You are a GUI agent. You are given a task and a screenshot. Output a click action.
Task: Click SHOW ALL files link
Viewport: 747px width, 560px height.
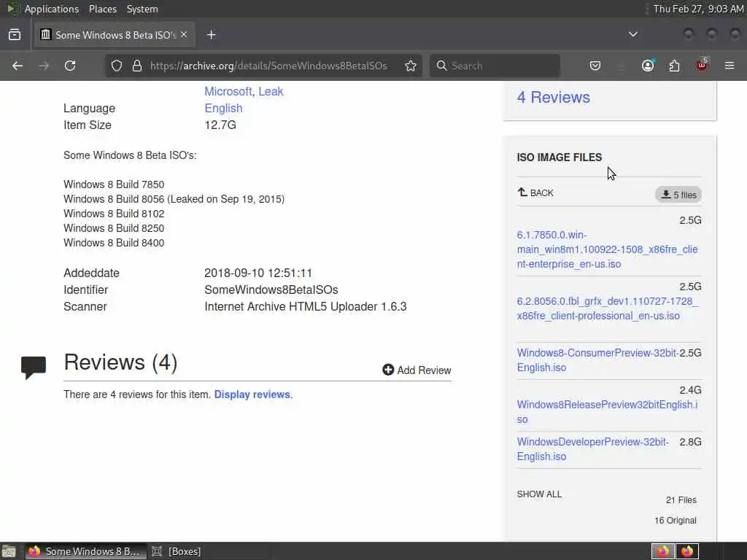[x=539, y=494]
